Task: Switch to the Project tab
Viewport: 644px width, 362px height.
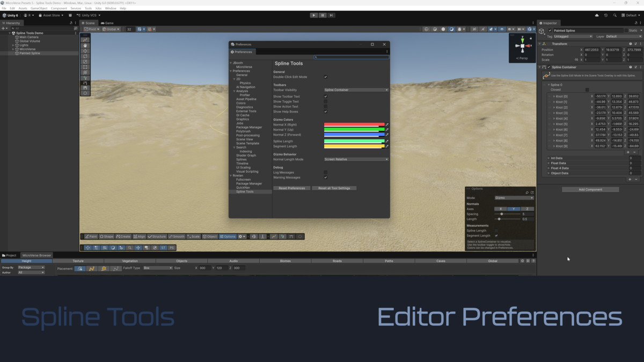Action: (x=9, y=255)
